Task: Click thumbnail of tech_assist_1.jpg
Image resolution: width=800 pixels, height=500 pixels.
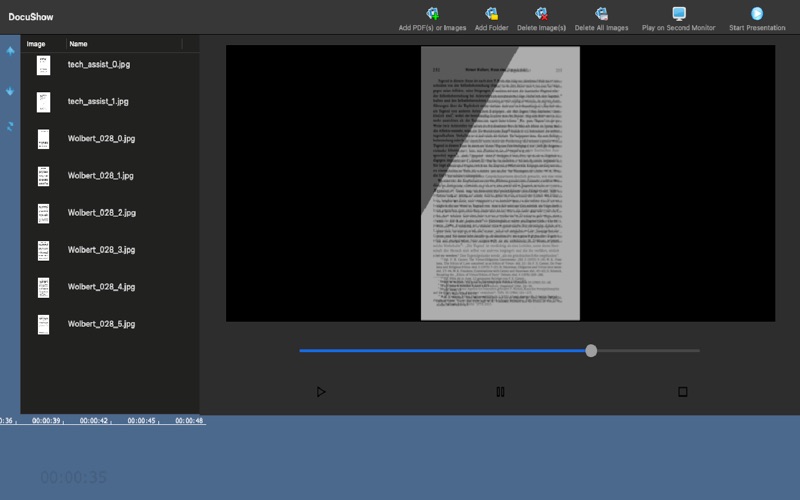Action: (x=43, y=102)
